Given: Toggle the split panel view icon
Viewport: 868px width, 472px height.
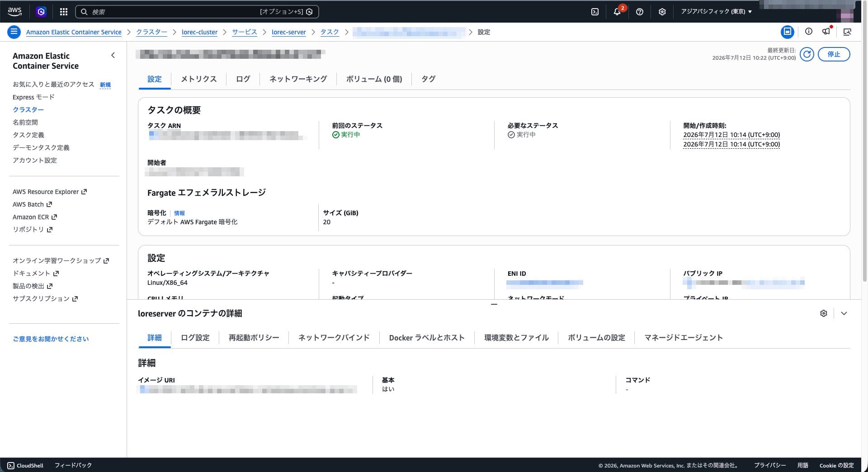Looking at the screenshot, I should [788, 32].
